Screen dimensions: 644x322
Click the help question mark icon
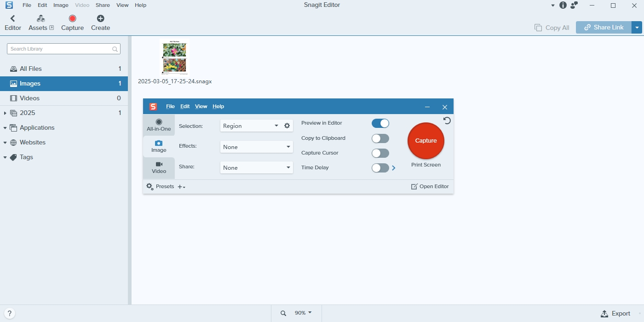(x=9, y=313)
